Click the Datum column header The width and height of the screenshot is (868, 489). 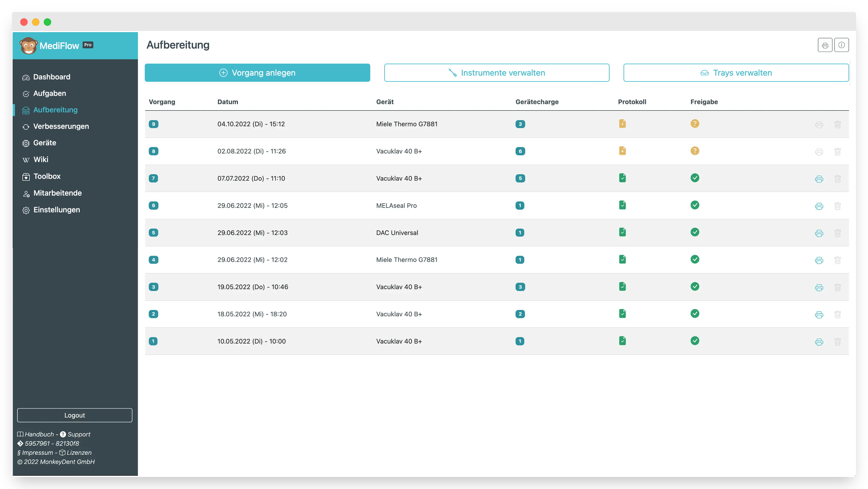click(228, 102)
